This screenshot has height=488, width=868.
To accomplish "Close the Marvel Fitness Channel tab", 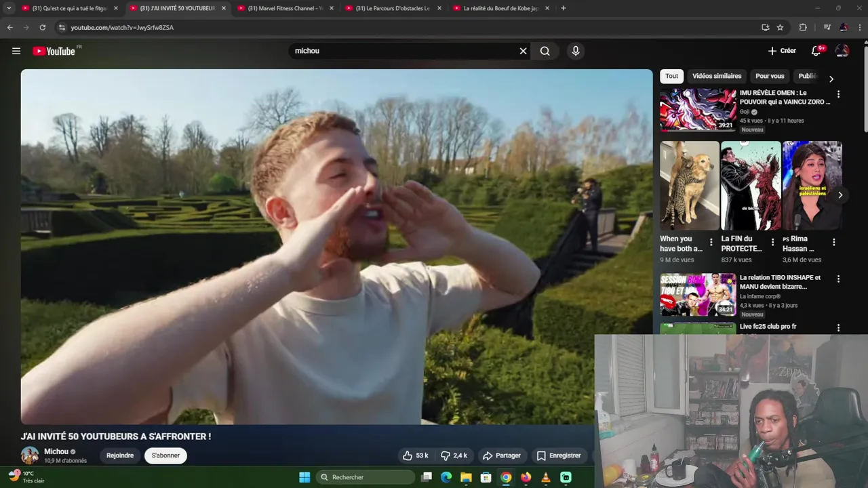I will pos(332,8).
